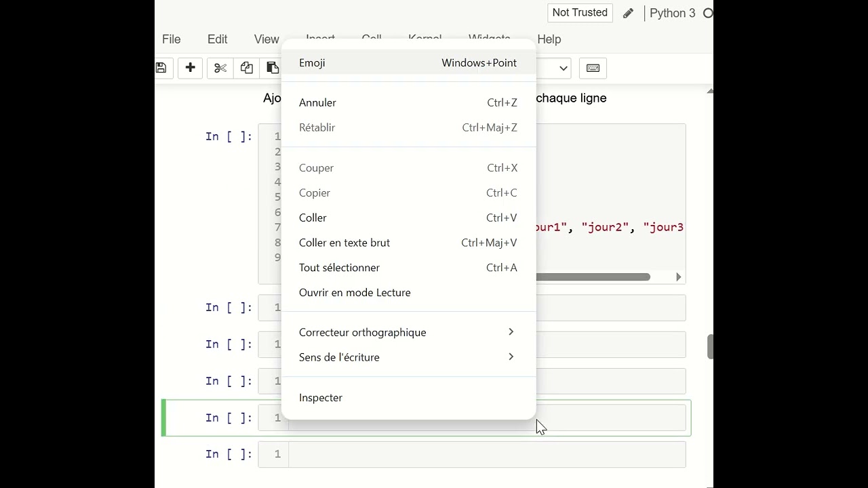Viewport: 868px width, 488px height.
Task: Open the Edit menu
Action: pyautogui.click(x=218, y=39)
